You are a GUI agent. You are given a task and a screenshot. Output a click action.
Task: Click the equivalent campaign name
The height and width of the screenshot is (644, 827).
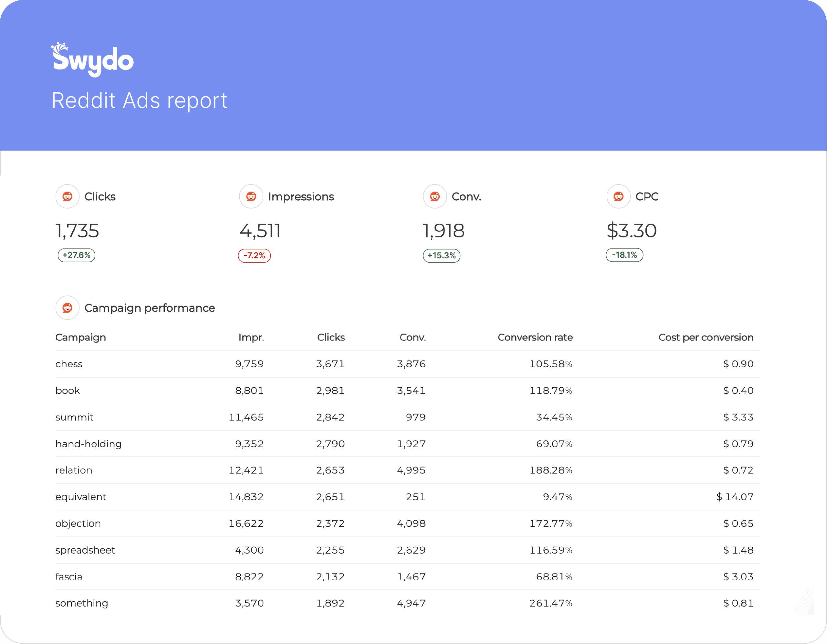click(x=81, y=497)
